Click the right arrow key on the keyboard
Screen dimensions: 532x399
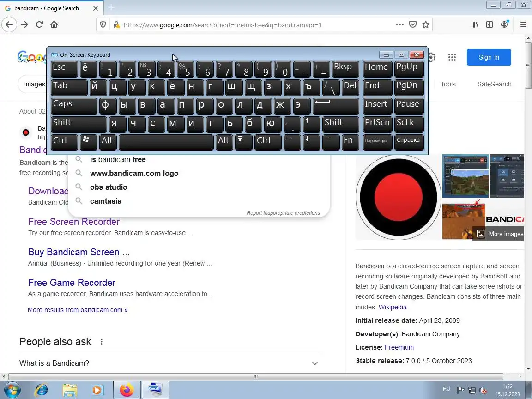(331, 141)
